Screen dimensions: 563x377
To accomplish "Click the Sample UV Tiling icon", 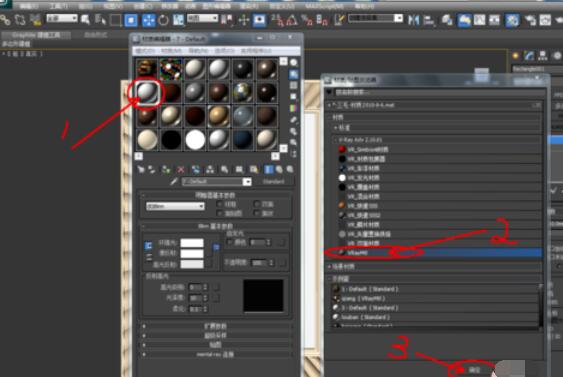I will [x=294, y=97].
